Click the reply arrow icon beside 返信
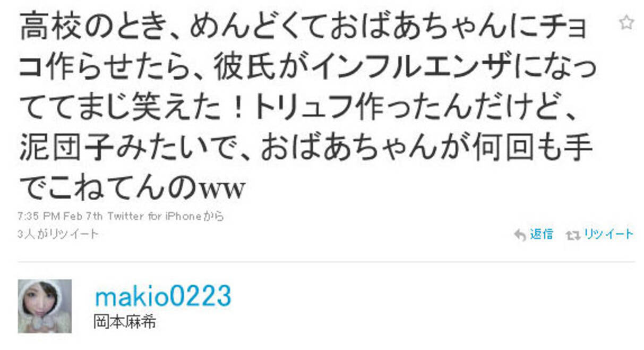This screenshot has width=644, height=350. point(520,235)
